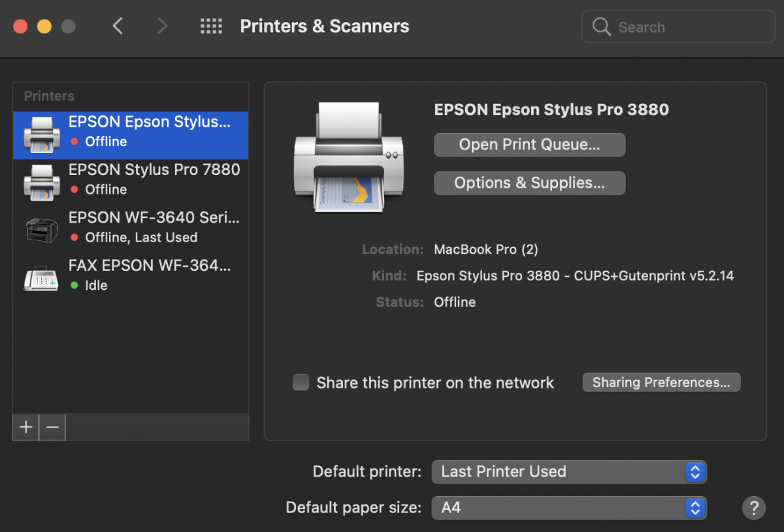This screenshot has height=532, width=784.
Task: Click the 'MacBook Pro (2)' location value
Action: tap(486, 249)
